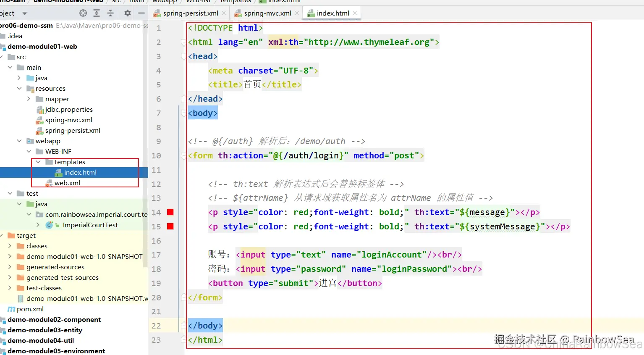644x355 pixels.
Task: Expand the classes folder under target
Action: [10, 246]
